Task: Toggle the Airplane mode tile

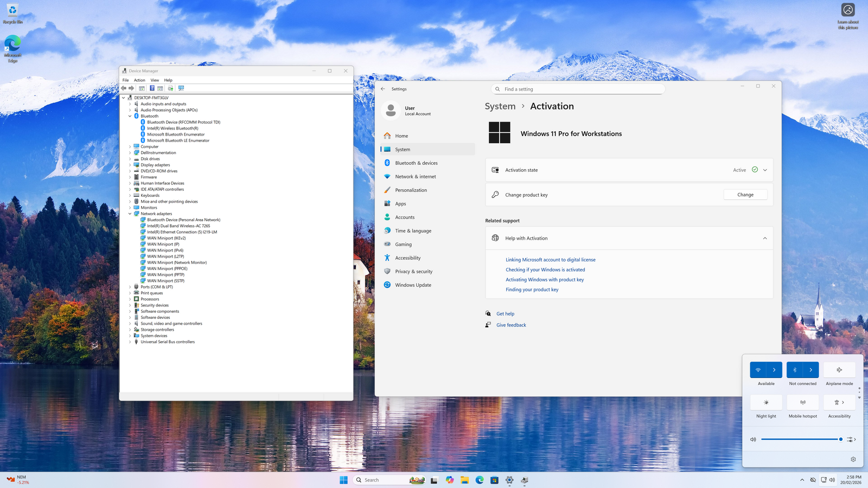Action: pyautogui.click(x=839, y=370)
